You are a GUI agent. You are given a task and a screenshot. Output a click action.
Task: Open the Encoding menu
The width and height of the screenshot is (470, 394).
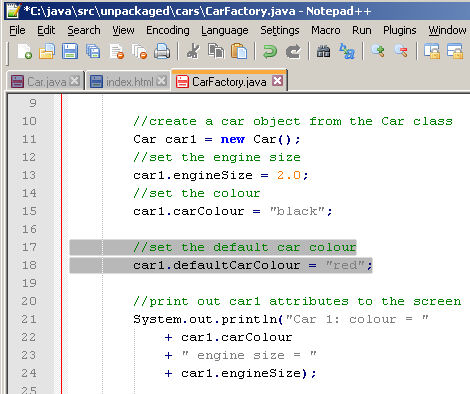pyautogui.click(x=168, y=30)
